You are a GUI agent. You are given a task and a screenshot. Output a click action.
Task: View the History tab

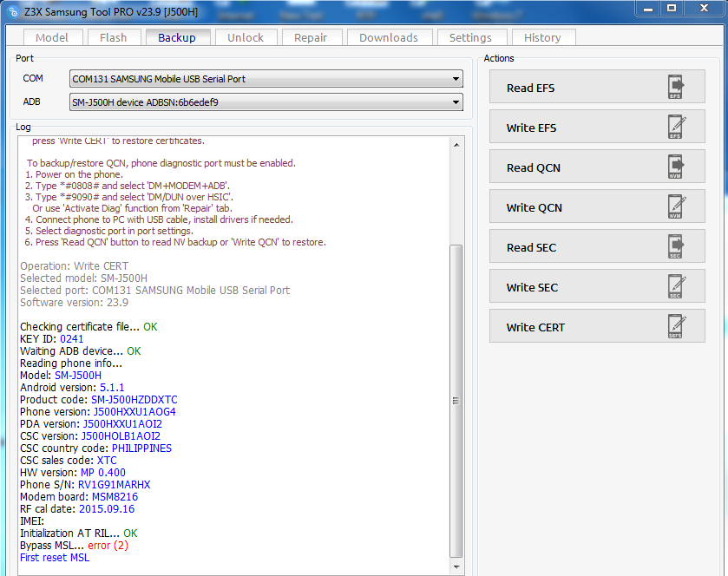pyautogui.click(x=543, y=37)
